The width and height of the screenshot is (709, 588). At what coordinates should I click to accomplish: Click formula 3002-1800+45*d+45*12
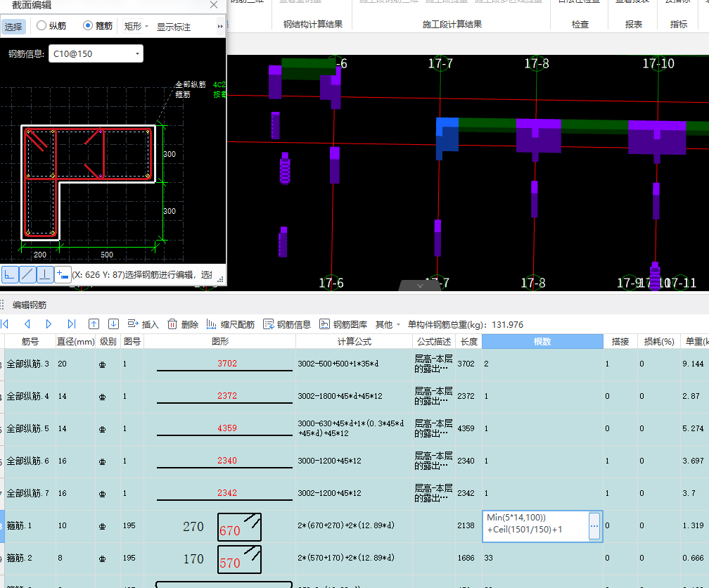point(340,396)
